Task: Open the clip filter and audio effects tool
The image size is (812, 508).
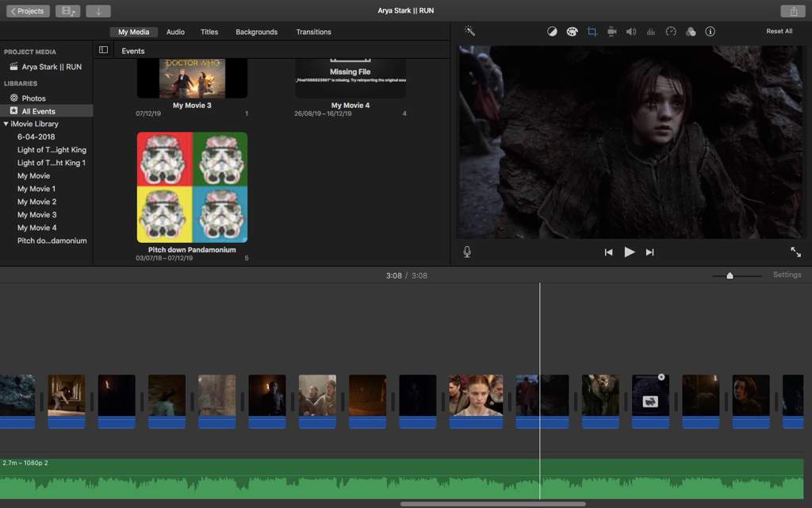Action: pos(691,32)
